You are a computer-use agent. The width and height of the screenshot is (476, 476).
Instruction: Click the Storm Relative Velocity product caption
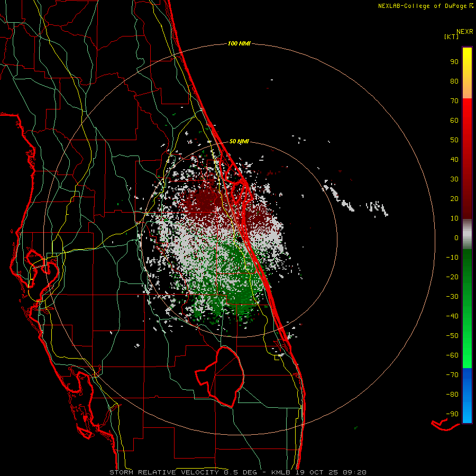pos(237,472)
